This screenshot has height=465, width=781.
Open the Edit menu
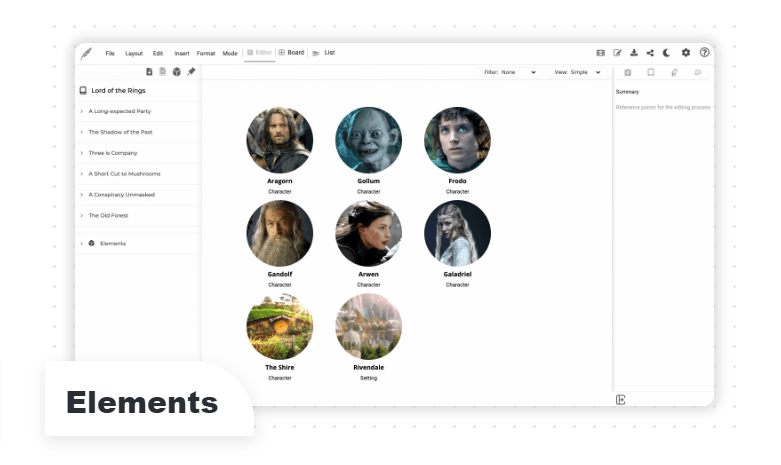(158, 53)
